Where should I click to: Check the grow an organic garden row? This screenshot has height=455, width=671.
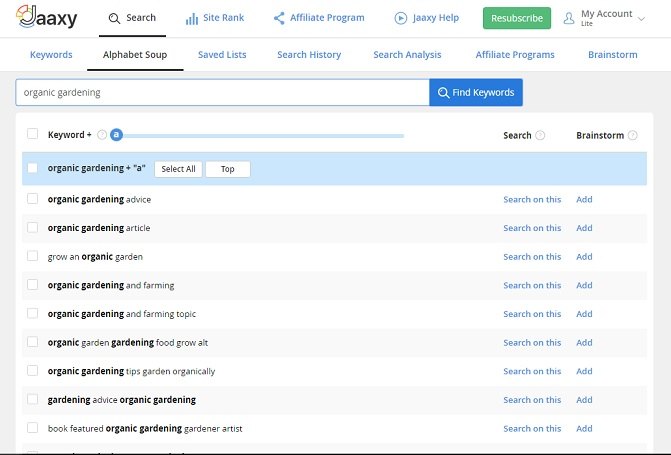click(33, 256)
